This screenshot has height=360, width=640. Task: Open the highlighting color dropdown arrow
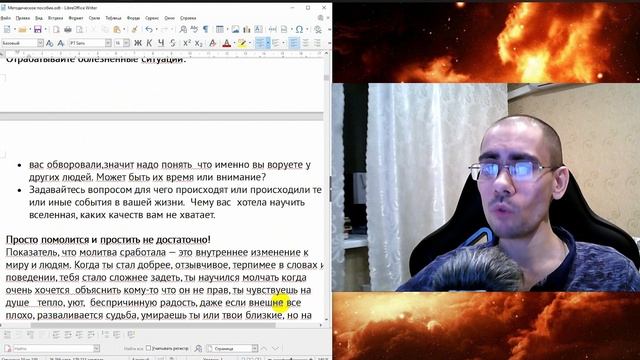(x=250, y=43)
